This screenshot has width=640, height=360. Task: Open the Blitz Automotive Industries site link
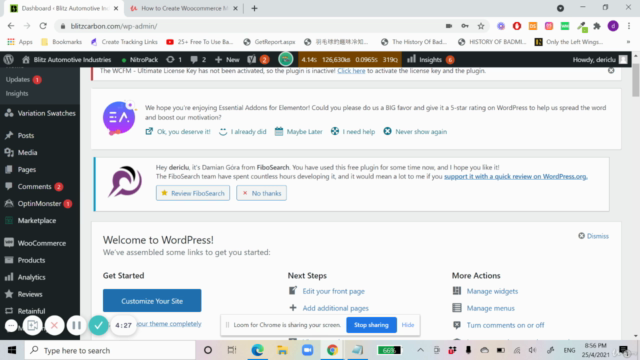[x=67, y=60]
